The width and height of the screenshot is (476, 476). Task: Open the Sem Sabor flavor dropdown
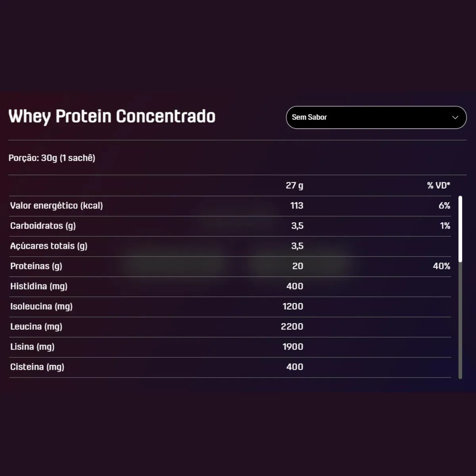click(x=376, y=117)
